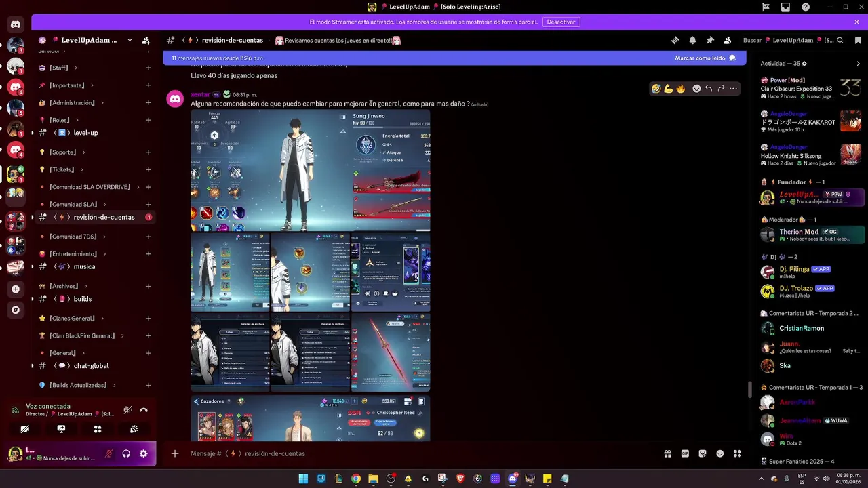The height and width of the screenshot is (488, 868).
Task: Open the musica channel
Action: click(94, 267)
